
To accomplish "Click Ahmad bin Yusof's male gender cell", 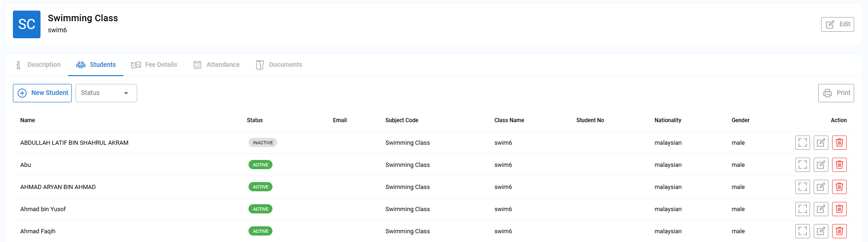I will (x=738, y=209).
